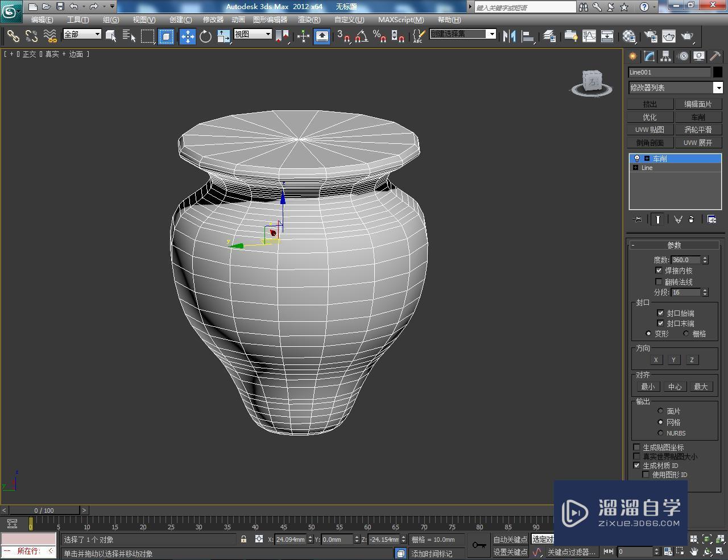The image size is (728, 560).
Task: Increase the Segments spinner value
Action: pyautogui.click(x=705, y=290)
